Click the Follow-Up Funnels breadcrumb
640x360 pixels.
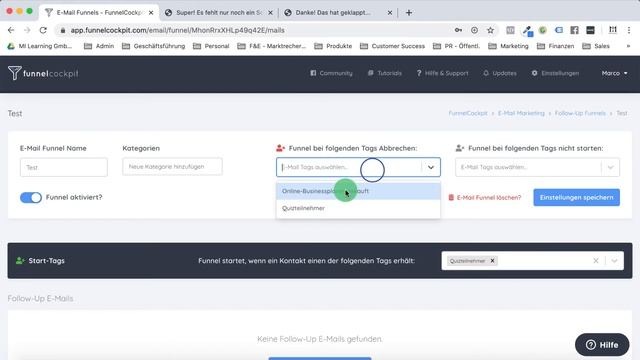(580, 113)
